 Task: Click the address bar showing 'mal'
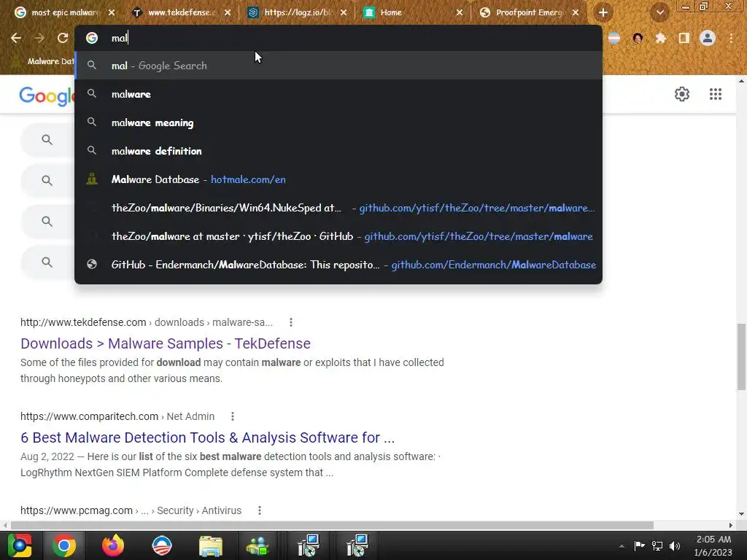pos(338,38)
